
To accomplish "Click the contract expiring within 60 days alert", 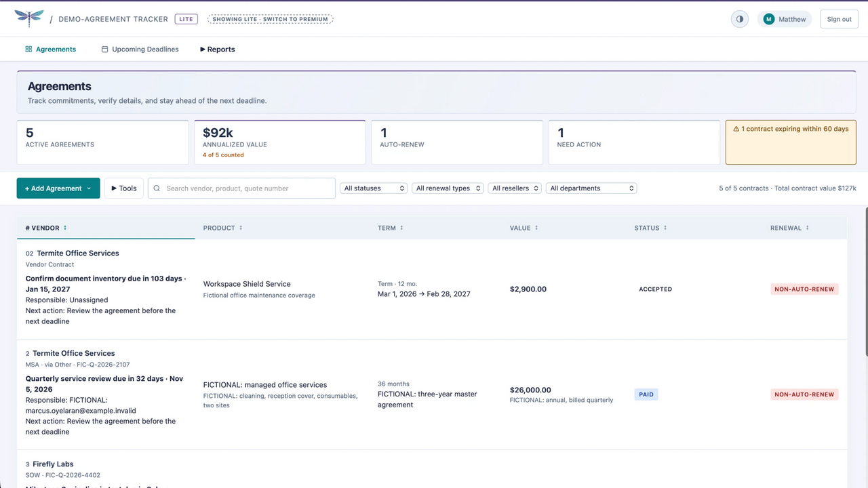I will point(791,142).
